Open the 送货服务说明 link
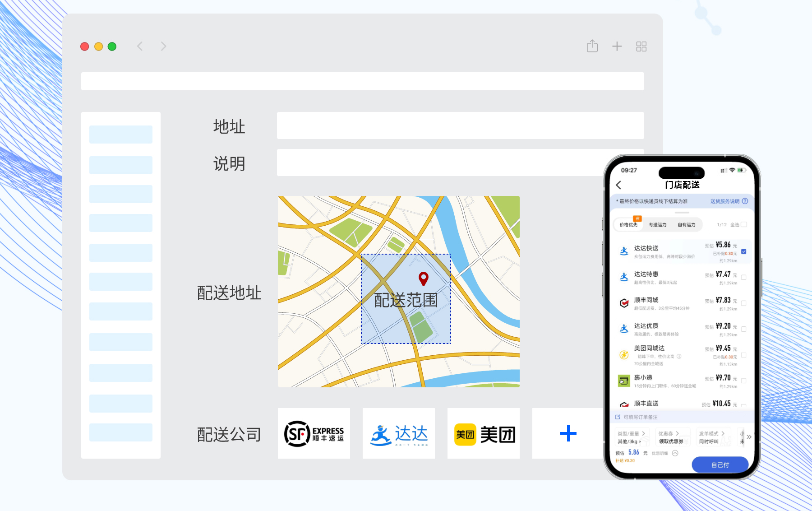812x511 pixels. click(x=726, y=202)
